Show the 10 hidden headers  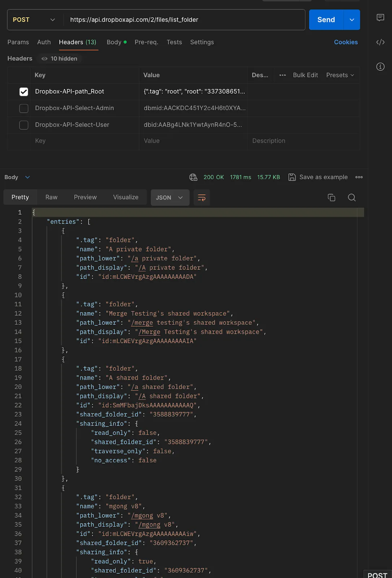[x=60, y=59]
